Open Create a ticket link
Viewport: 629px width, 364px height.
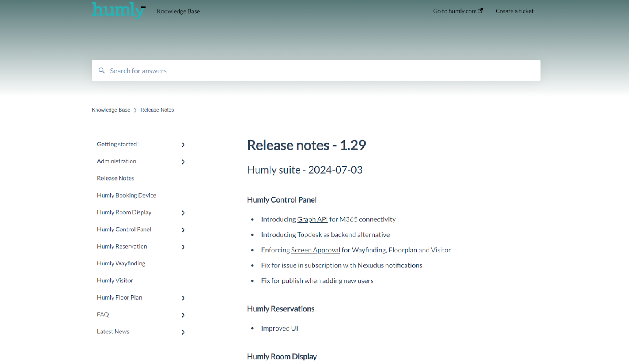click(x=515, y=11)
